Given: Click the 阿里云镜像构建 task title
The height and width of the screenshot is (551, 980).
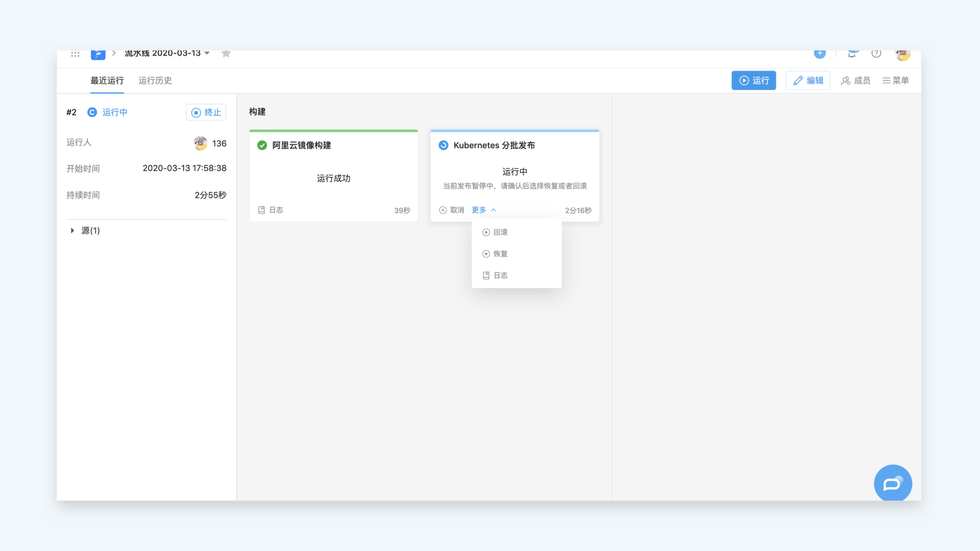Looking at the screenshot, I should [302, 145].
